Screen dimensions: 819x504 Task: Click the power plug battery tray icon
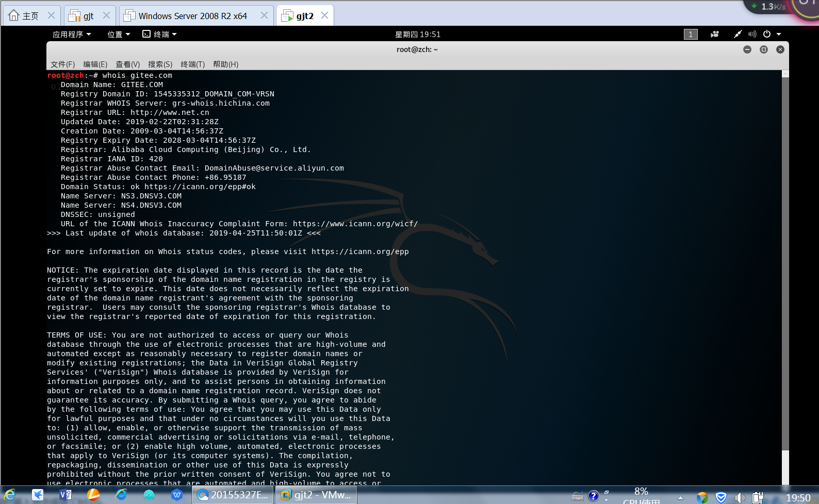pyautogui.click(x=758, y=498)
